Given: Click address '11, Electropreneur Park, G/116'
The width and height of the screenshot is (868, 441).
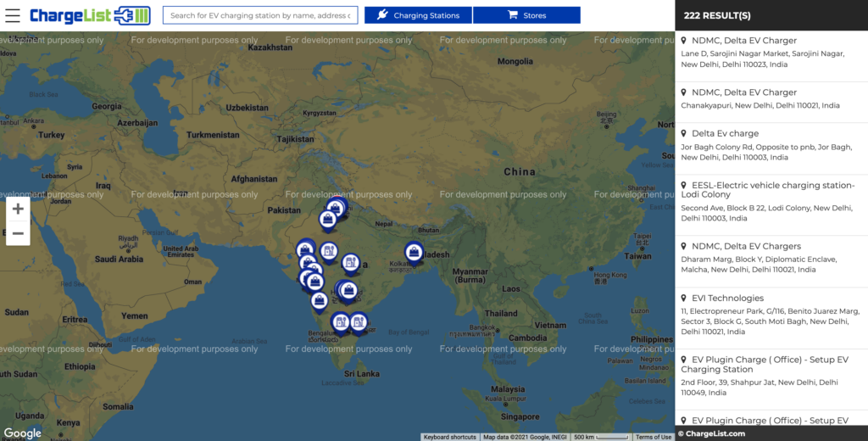Looking at the screenshot, I should coord(770,321).
